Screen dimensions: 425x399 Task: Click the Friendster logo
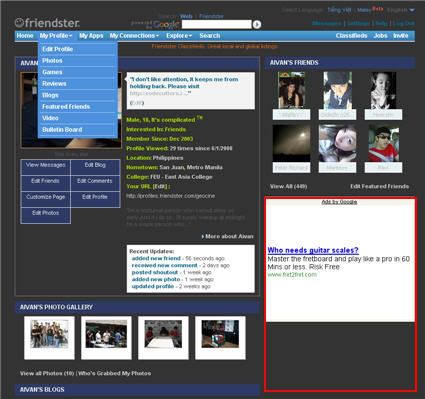click(x=47, y=23)
